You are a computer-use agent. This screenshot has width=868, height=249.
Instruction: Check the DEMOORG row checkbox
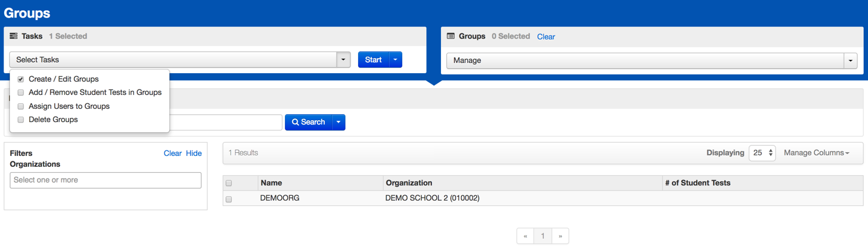pyautogui.click(x=229, y=199)
